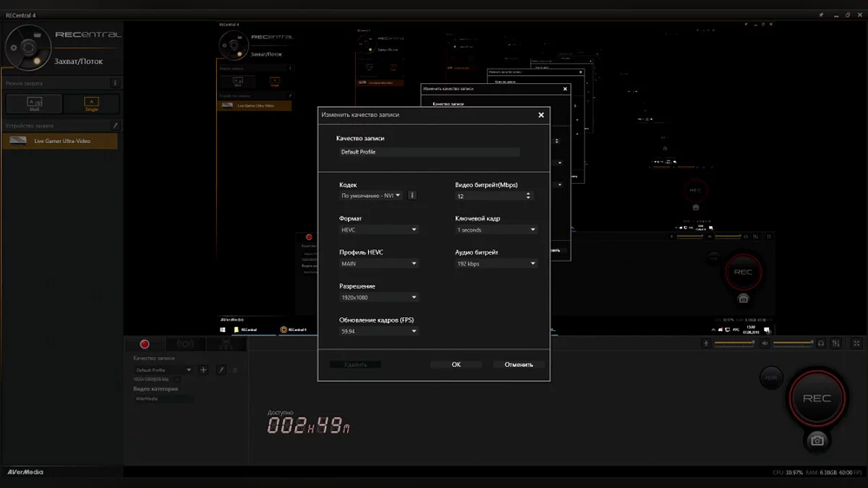868x488 pixels.
Task: Select the Live Gamer Ultra-Video device
Action: tap(59, 141)
